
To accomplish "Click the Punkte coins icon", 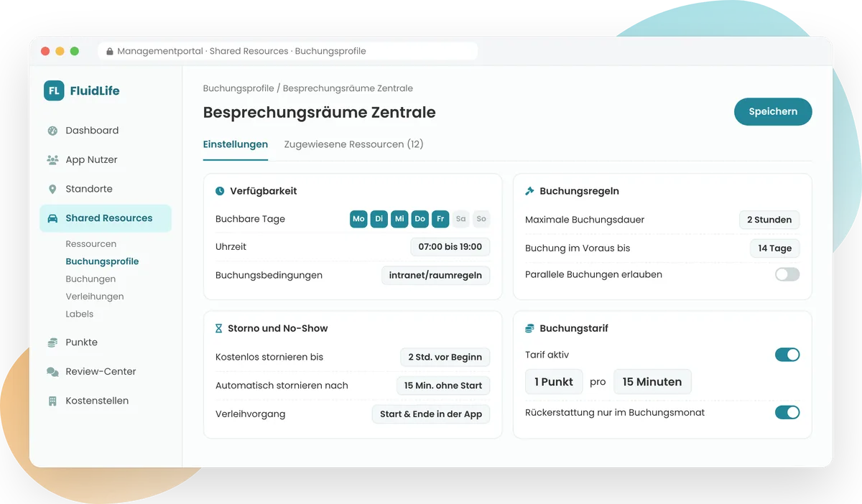I will coord(52,342).
